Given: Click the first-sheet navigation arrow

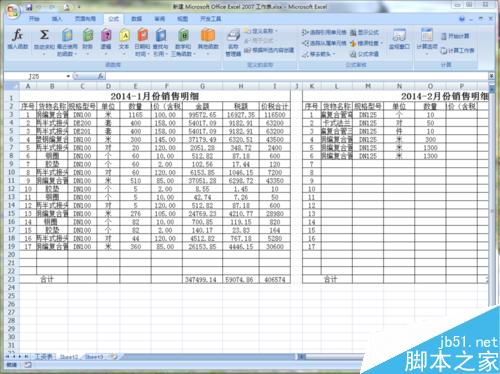Looking at the screenshot, I should [x=7, y=357].
